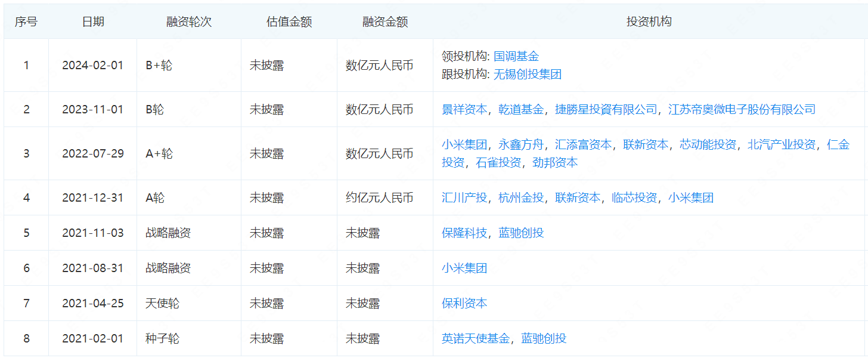This screenshot has width=868, height=358.
Task: Open 捷勝星投資有限公司 link
Action: (x=606, y=109)
